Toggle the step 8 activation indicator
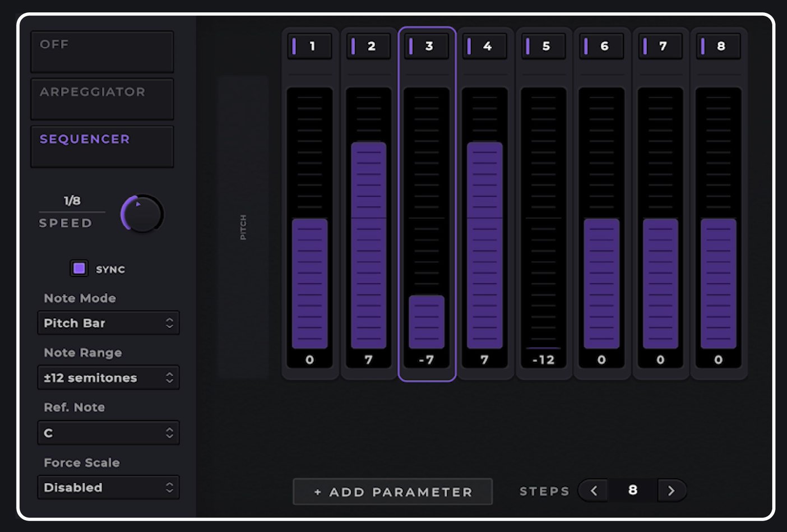This screenshot has height=532, width=787. (703, 46)
